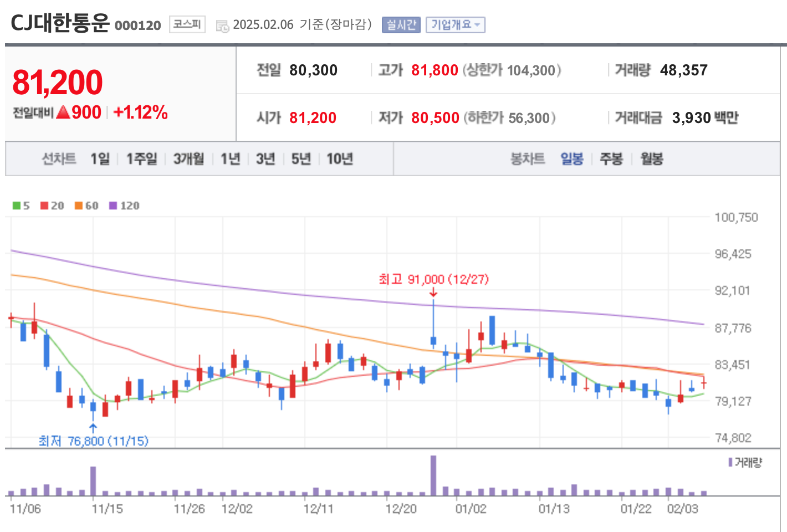Click the 저가 value 80,500

click(435, 118)
